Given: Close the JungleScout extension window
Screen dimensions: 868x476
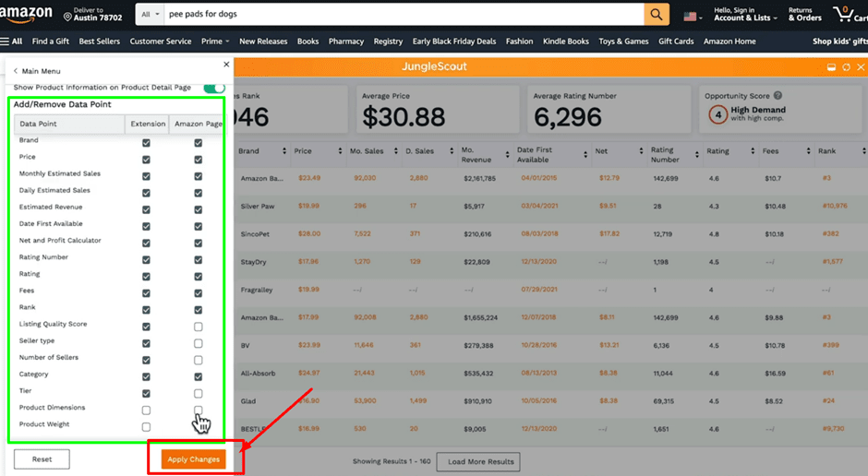Looking at the screenshot, I should point(861,67).
